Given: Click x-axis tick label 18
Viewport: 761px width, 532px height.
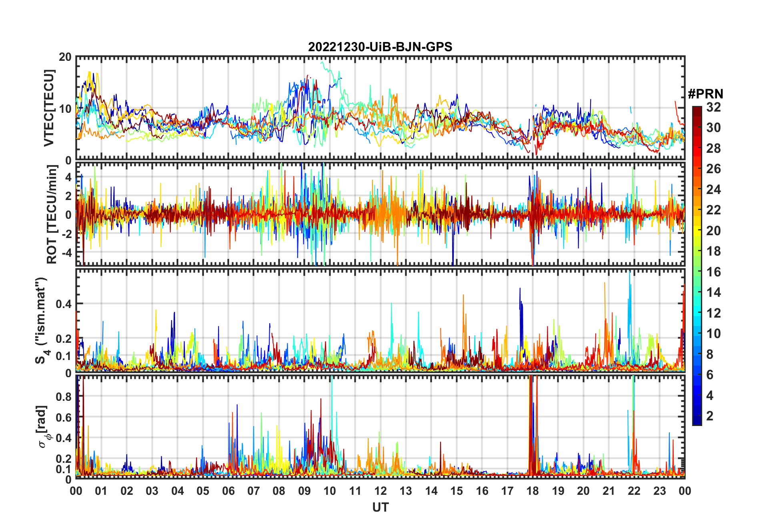Looking at the screenshot, I should pyautogui.click(x=533, y=491).
